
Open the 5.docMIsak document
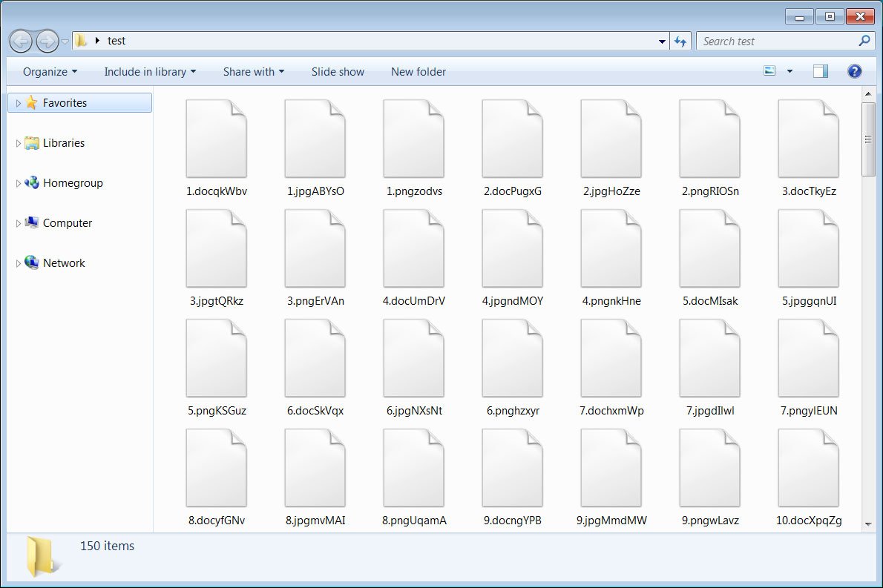(709, 247)
